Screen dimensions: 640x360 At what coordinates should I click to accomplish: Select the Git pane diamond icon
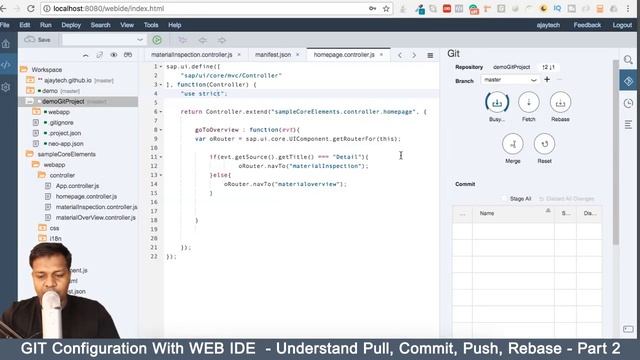[x=628, y=81]
